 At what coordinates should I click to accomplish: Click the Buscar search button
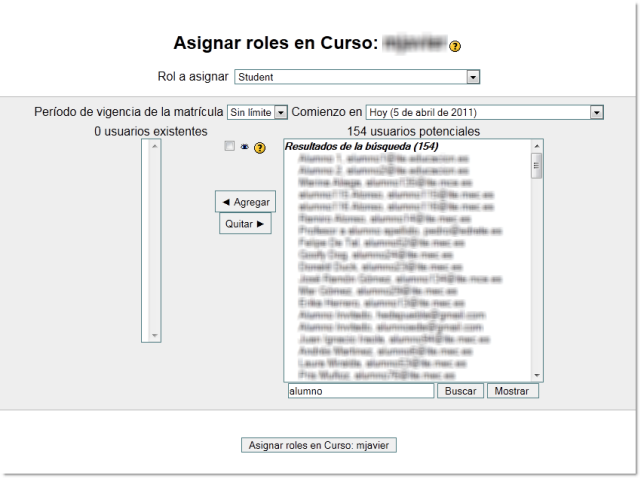pos(460,391)
